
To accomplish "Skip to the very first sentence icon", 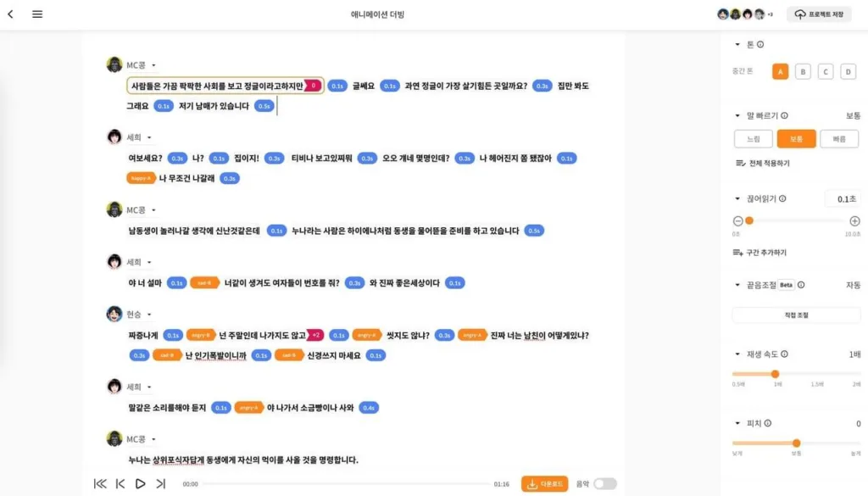I will [100, 484].
